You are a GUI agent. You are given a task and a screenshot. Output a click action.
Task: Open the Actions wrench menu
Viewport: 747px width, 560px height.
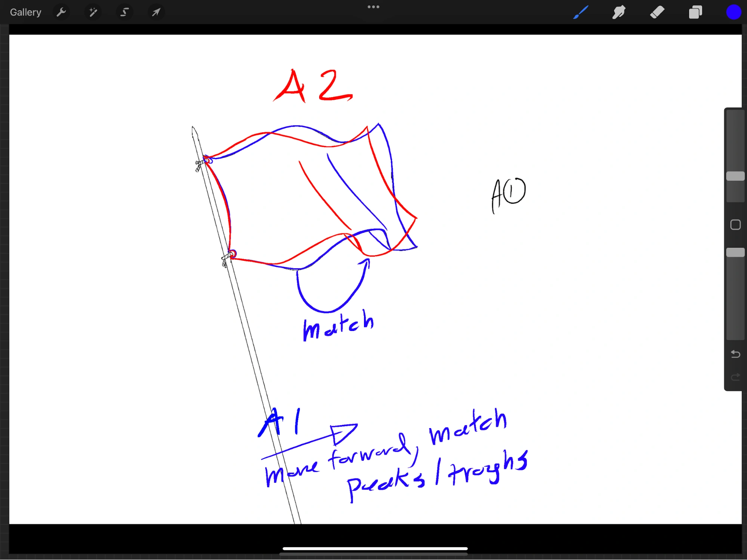pyautogui.click(x=61, y=12)
